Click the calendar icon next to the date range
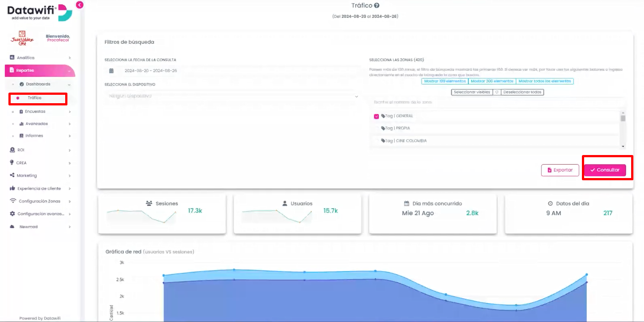 pyautogui.click(x=111, y=71)
